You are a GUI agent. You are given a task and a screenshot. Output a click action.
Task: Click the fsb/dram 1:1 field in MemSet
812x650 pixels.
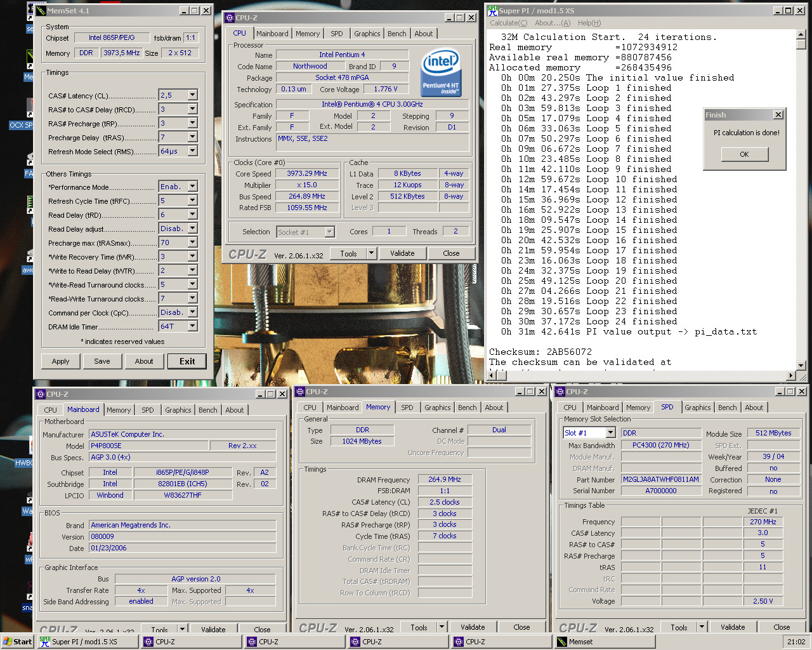click(190, 37)
